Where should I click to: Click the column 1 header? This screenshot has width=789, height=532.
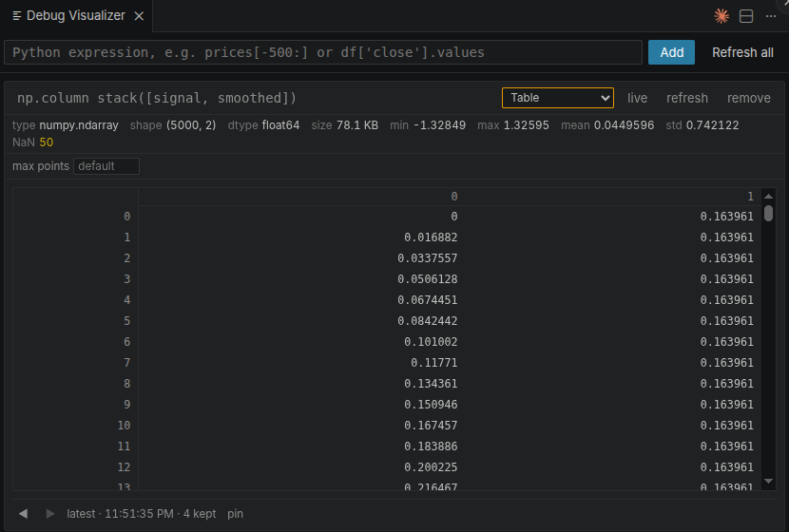pos(750,196)
